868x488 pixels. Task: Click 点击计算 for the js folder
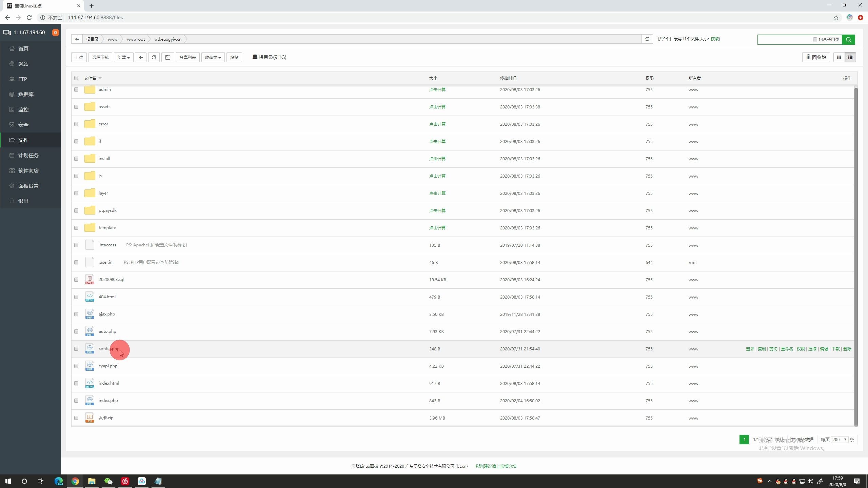437,176
